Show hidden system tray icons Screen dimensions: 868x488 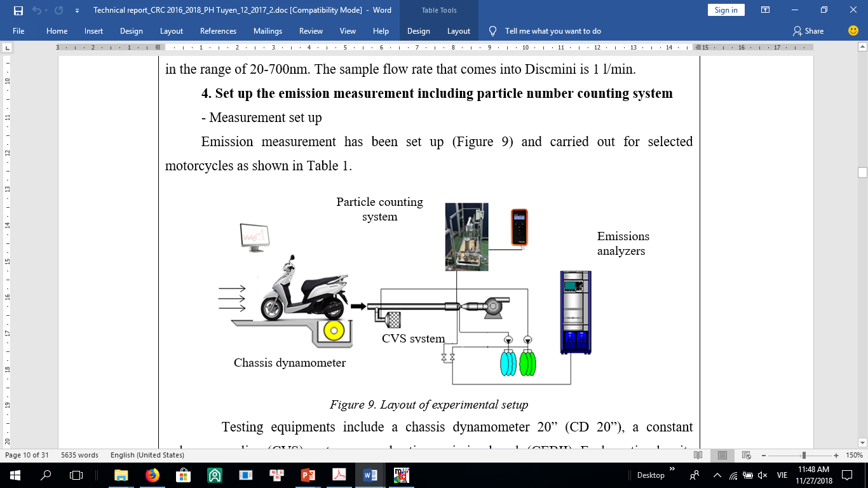coord(717,475)
